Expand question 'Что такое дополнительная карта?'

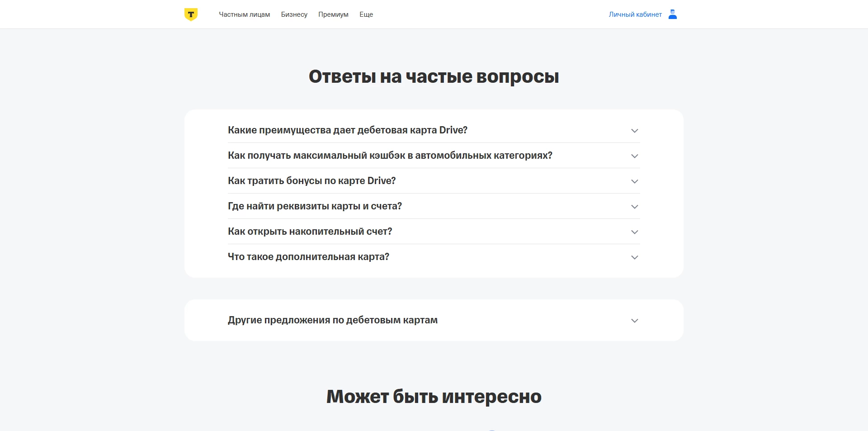[x=308, y=256]
